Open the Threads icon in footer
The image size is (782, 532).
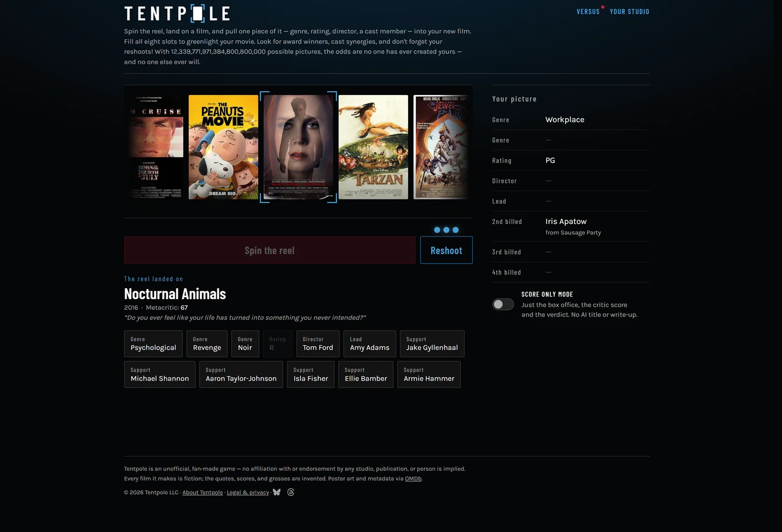pos(291,492)
